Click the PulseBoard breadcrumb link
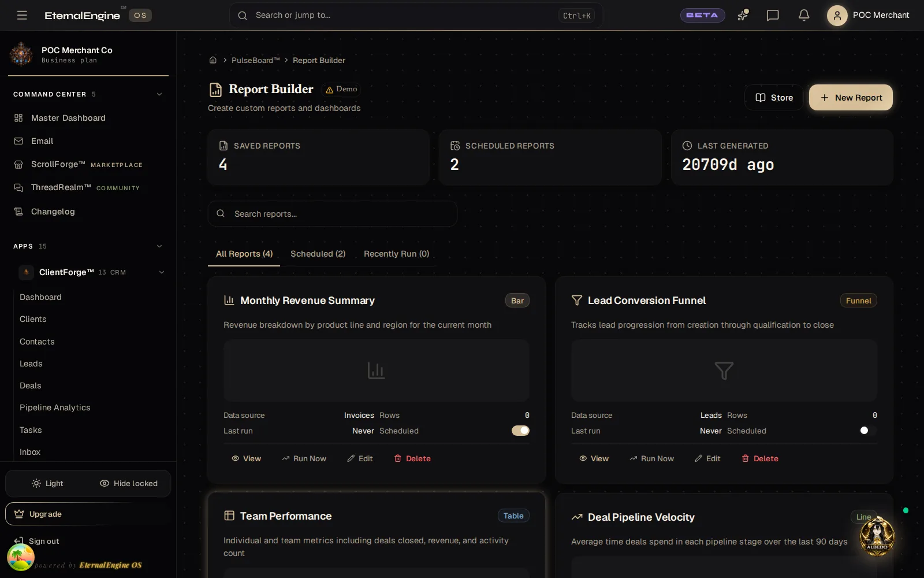 coord(255,60)
